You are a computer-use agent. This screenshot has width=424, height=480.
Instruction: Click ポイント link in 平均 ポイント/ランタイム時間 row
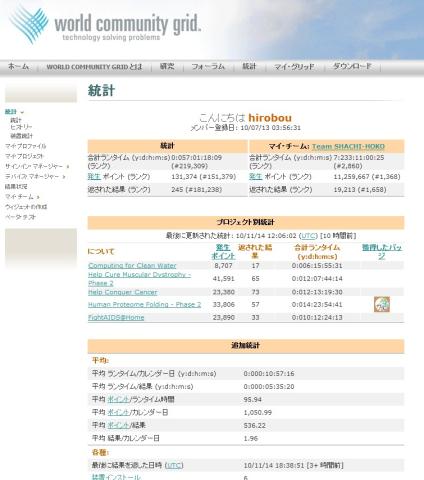[x=118, y=399]
